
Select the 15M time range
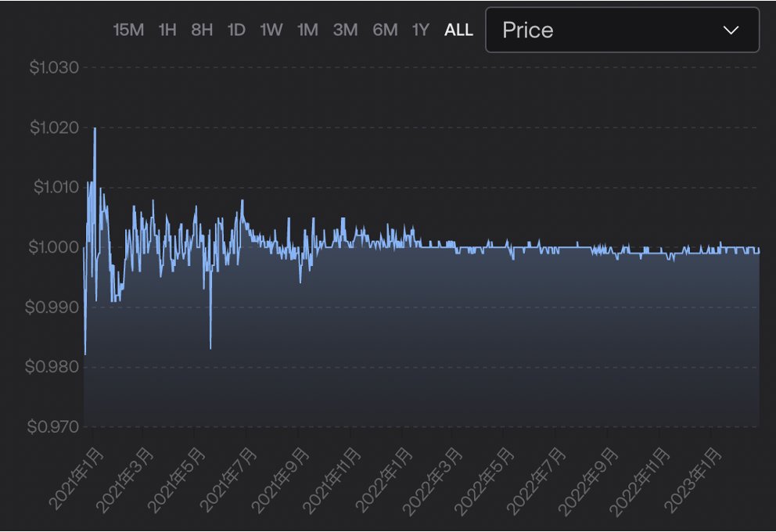click(128, 30)
